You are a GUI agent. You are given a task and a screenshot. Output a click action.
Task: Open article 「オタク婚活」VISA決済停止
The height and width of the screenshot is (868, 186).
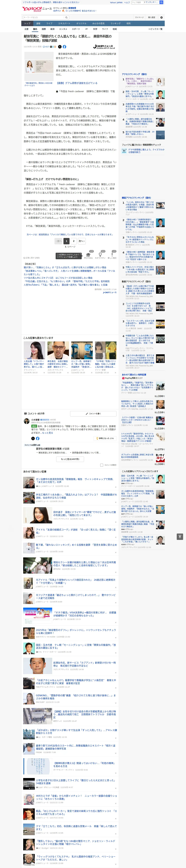coord(84,614)
